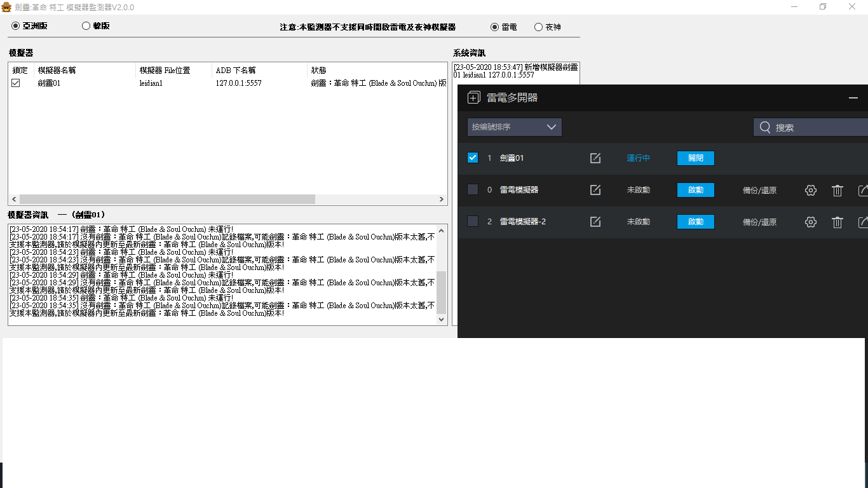Minimize the monitor application window
868x488 pixels.
[794, 6]
